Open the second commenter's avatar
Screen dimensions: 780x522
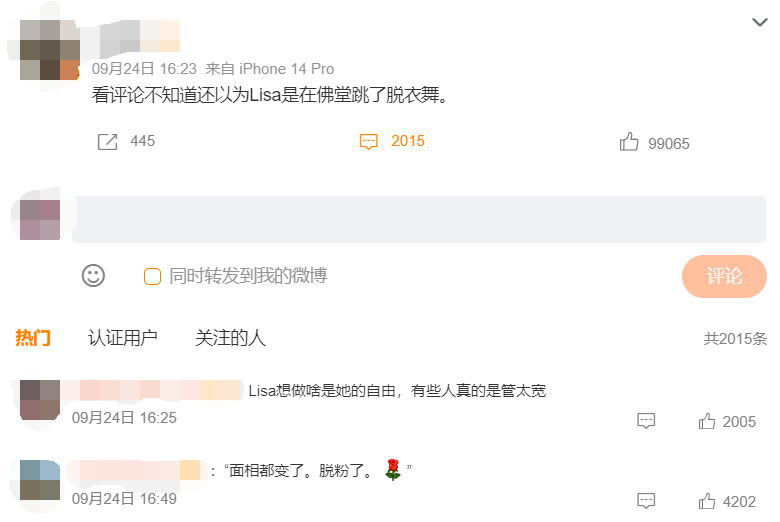tap(40, 480)
